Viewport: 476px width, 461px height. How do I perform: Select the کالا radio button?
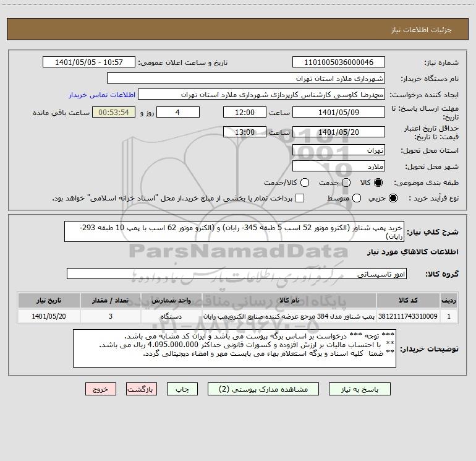[x=378, y=183]
